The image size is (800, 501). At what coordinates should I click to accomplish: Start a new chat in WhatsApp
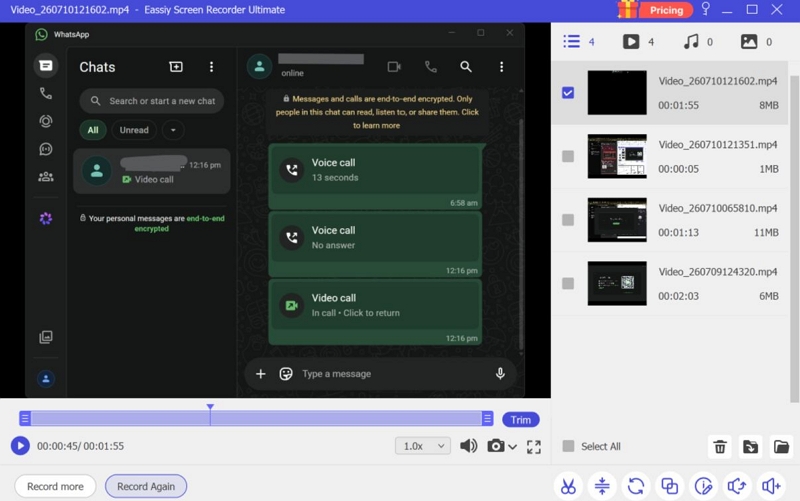coord(176,67)
